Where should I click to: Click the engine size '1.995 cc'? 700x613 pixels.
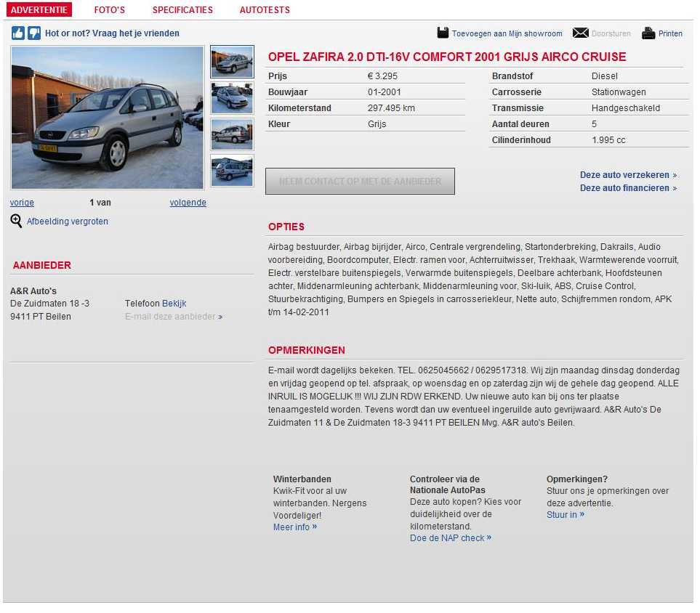tap(608, 140)
